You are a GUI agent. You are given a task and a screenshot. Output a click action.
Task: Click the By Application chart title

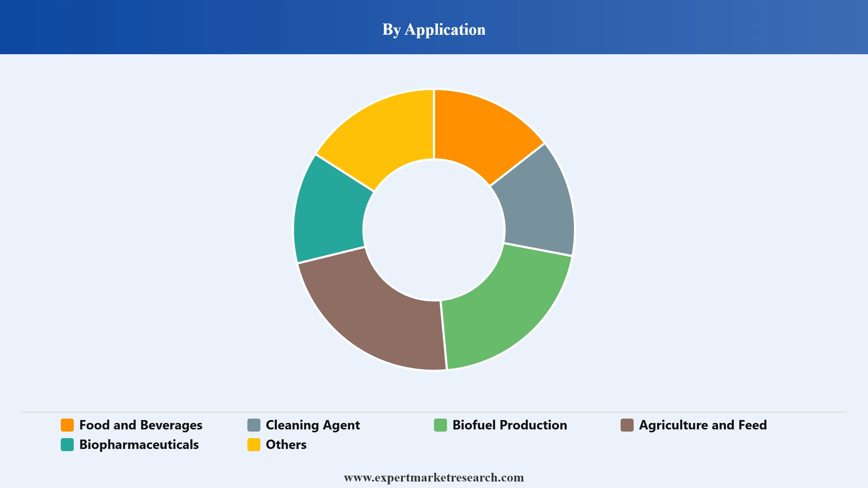point(434,30)
